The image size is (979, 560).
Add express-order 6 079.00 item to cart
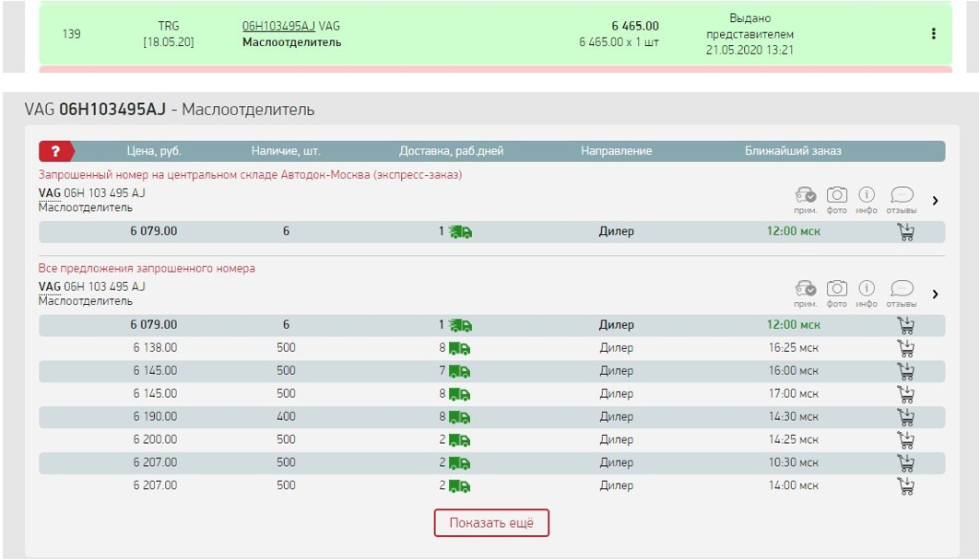point(905,232)
